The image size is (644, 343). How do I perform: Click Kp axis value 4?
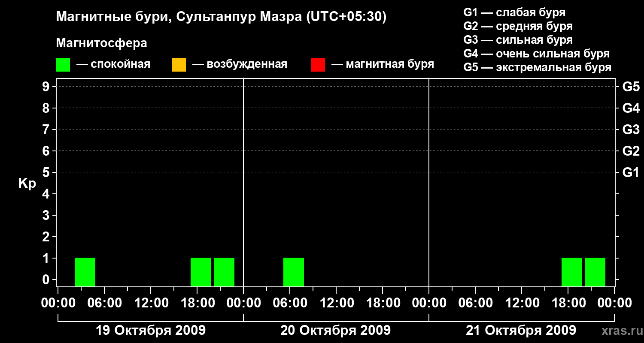tap(47, 194)
